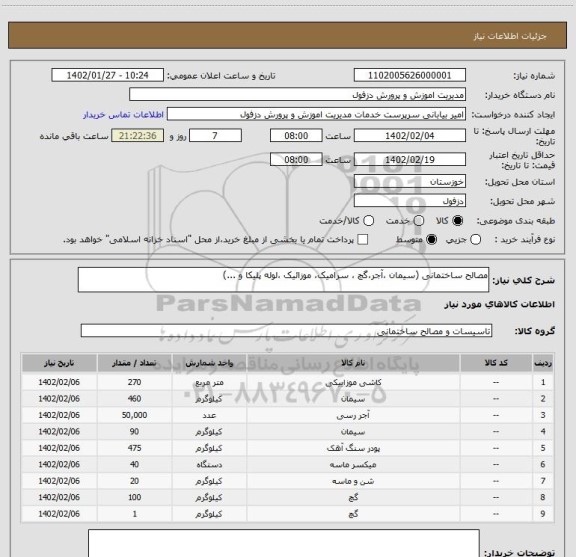576x557 pixels.
Task: Click the need number field 1102005626000001
Action: point(410,75)
